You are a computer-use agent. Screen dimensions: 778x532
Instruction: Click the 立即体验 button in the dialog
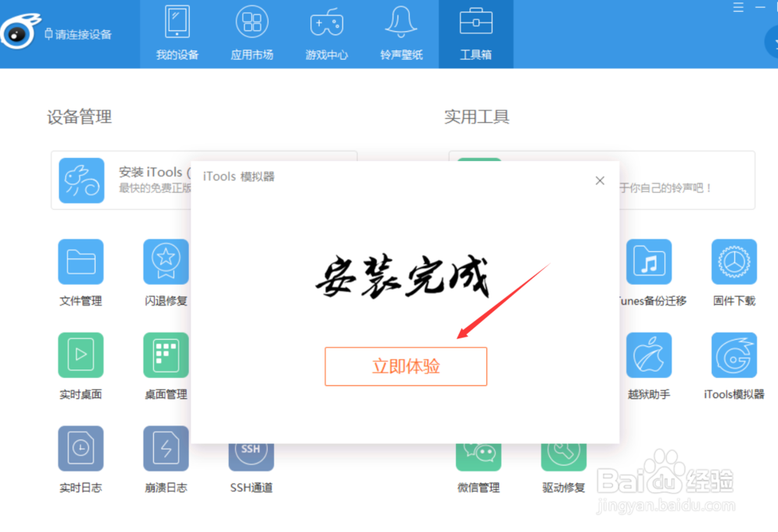click(405, 366)
